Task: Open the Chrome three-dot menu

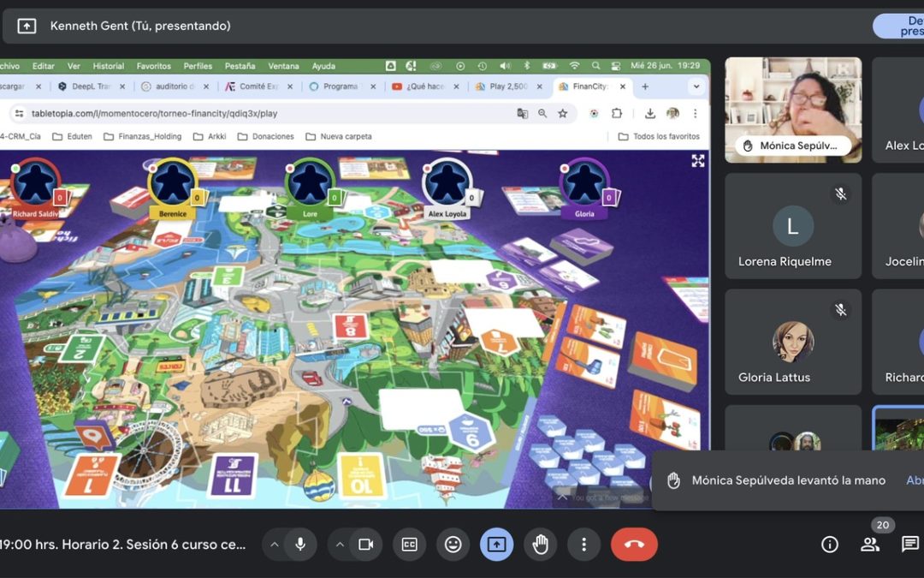Action: point(695,113)
